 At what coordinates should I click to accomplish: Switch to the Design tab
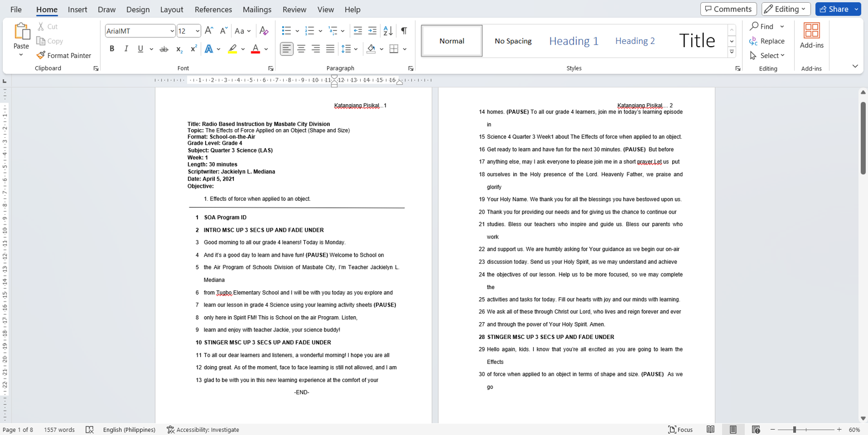(x=138, y=9)
